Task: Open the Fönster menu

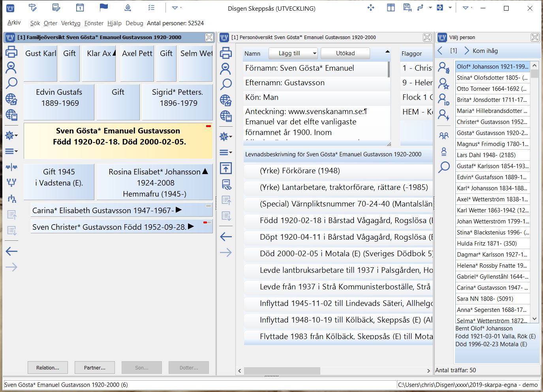Action: coord(94,23)
